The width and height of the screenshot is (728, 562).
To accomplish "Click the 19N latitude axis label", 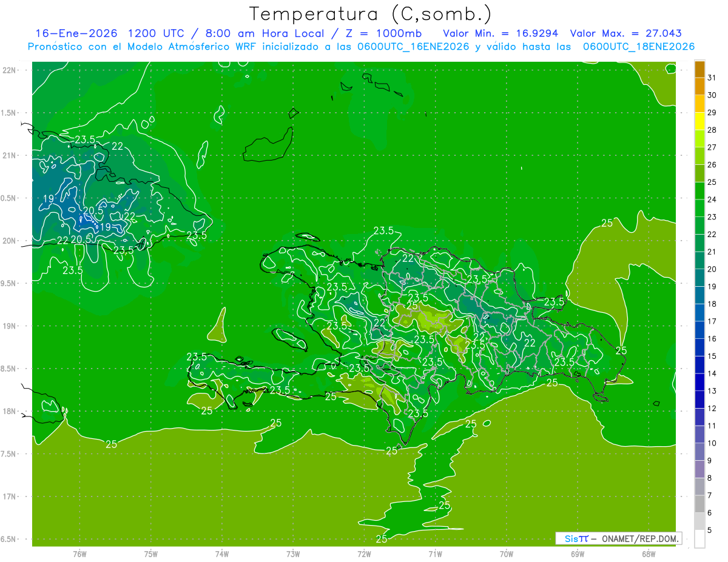I will [x=9, y=326].
